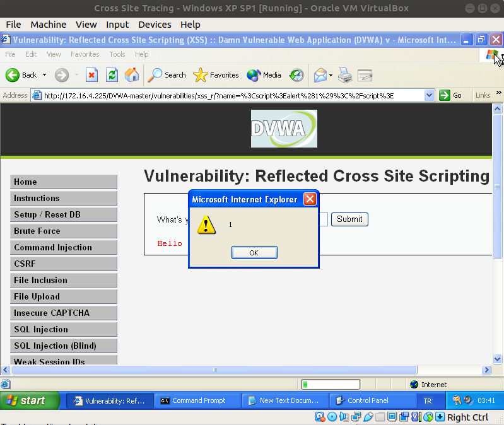Click the vertical scrollbar down arrow

tap(497, 359)
